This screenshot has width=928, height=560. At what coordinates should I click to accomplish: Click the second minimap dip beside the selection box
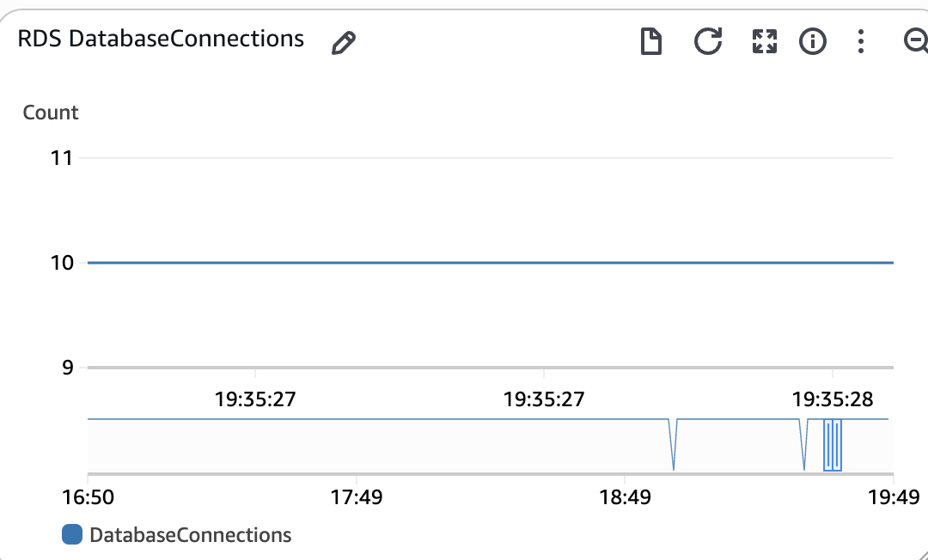pyautogui.click(x=804, y=445)
